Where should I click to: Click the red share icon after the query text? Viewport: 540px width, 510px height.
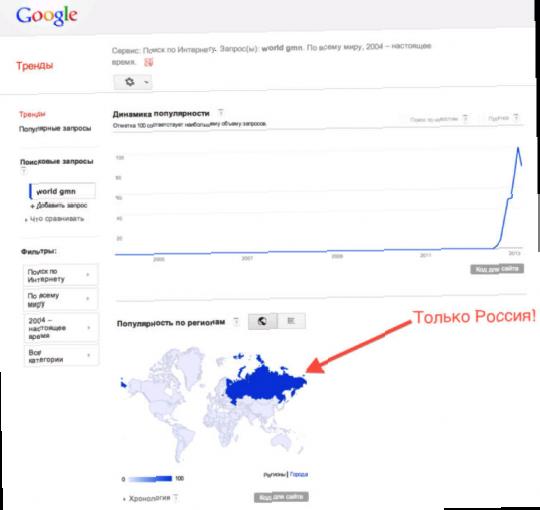click(x=148, y=62)
